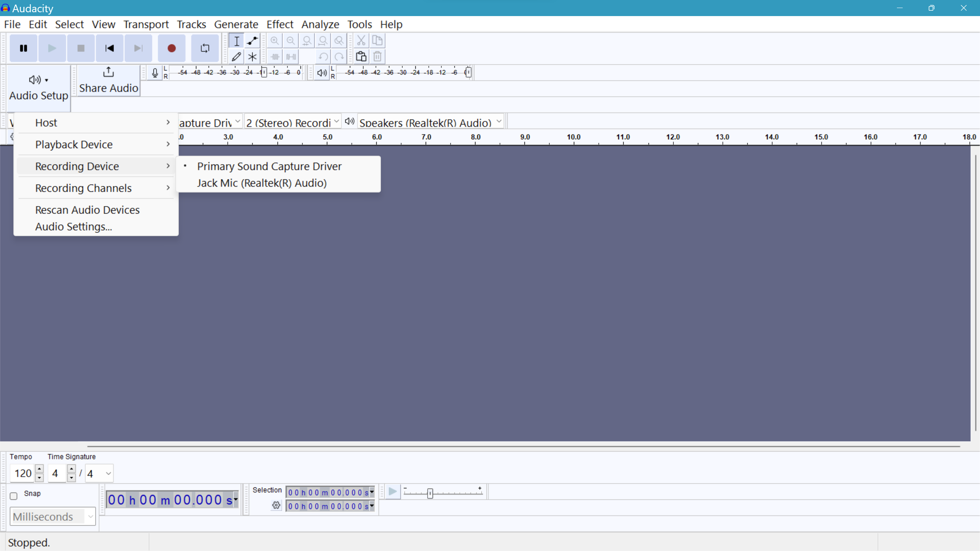The image size is (980, 551).
Task: Open time signature denominator dropdown
Action: point(99,473)
